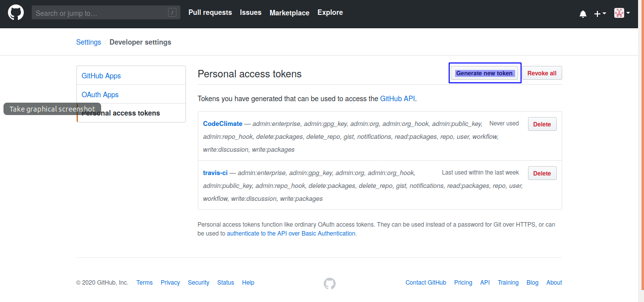Viewport: 644px width, 302px height.
Task: Open the travis-ci token link
Action: (x=215, y=173)
